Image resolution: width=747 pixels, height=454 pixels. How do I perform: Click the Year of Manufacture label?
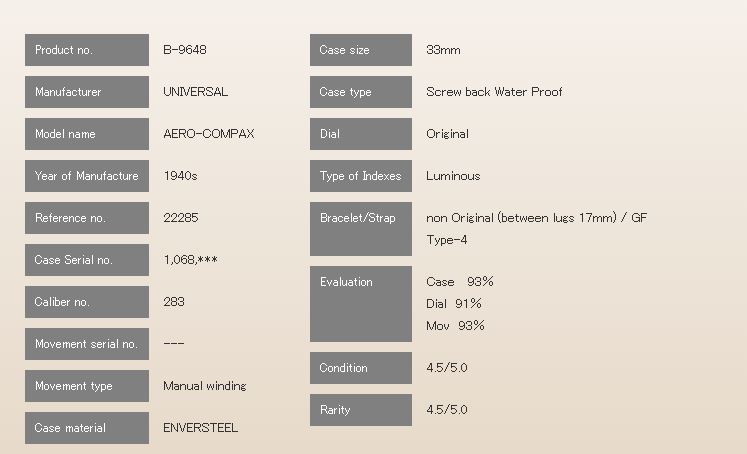87,176
